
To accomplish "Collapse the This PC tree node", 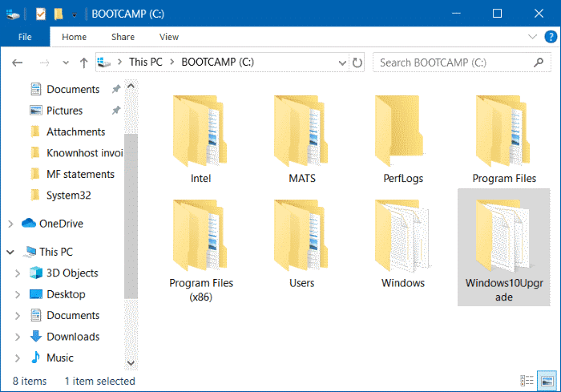I will click(10, 253).
